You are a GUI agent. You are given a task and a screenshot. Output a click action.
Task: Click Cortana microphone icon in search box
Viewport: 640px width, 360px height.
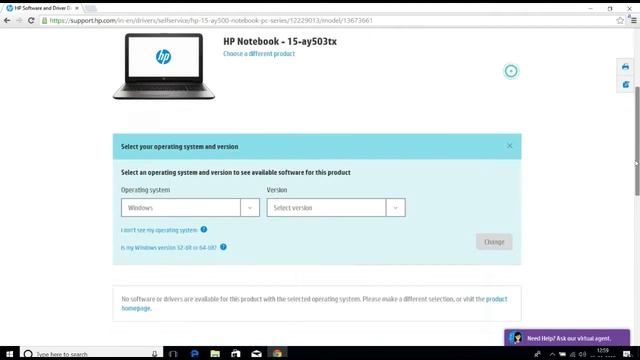click(155, 354)
